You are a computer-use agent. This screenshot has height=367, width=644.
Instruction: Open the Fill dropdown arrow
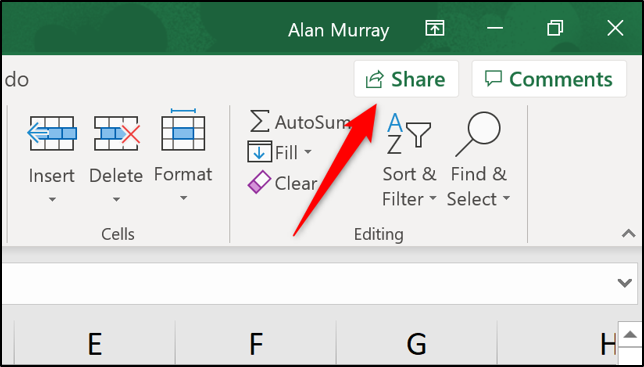tap(308, 153)
